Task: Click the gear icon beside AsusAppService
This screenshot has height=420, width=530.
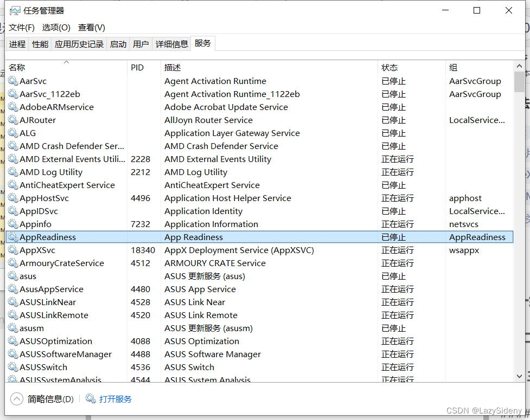Action: pos(13,289)
